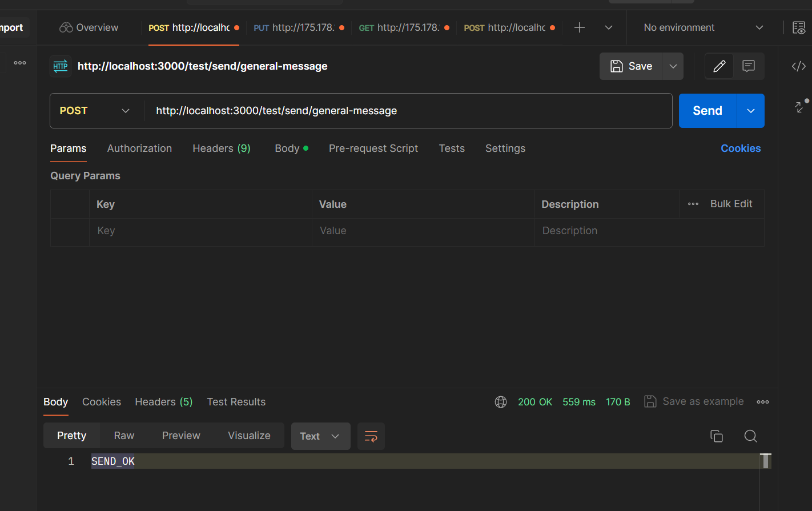
Task: Expand the Send button dropdown arrow
Action: [750, 110]
